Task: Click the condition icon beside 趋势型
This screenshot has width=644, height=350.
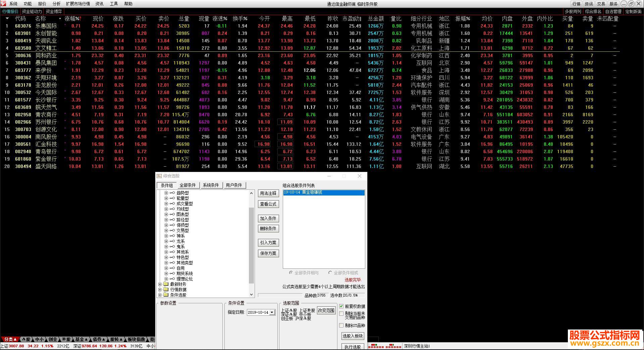Action: pos(172,193)
